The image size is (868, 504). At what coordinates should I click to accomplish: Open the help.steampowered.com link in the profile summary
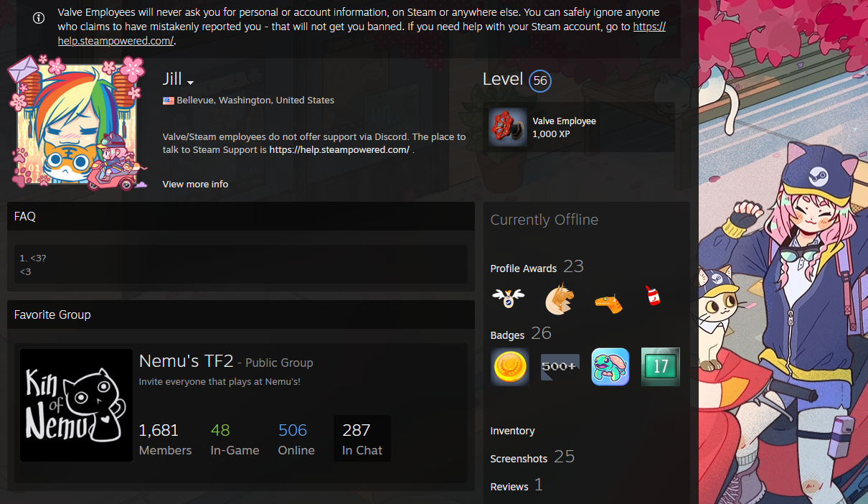coord(339,149)
